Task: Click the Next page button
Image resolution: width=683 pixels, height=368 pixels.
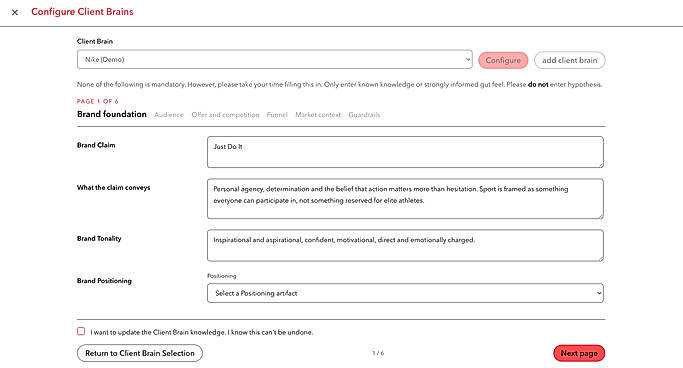Action: click(x=579, y=353)
